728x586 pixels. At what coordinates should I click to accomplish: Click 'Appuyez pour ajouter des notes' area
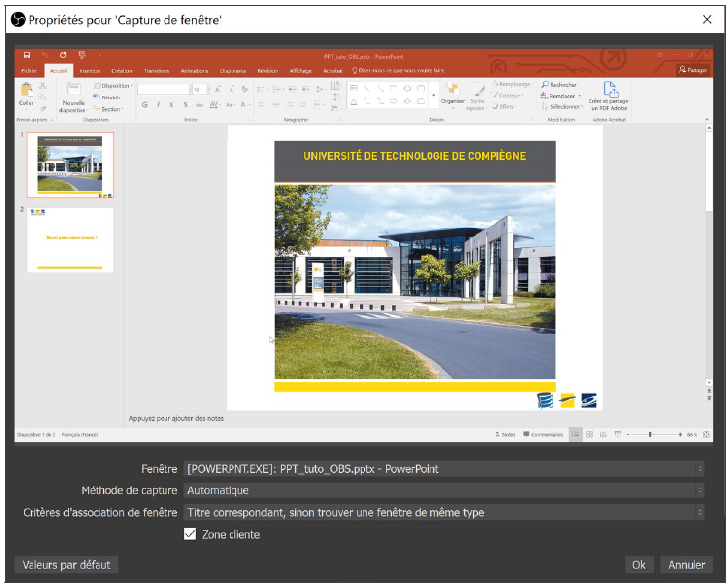(176, 418)
